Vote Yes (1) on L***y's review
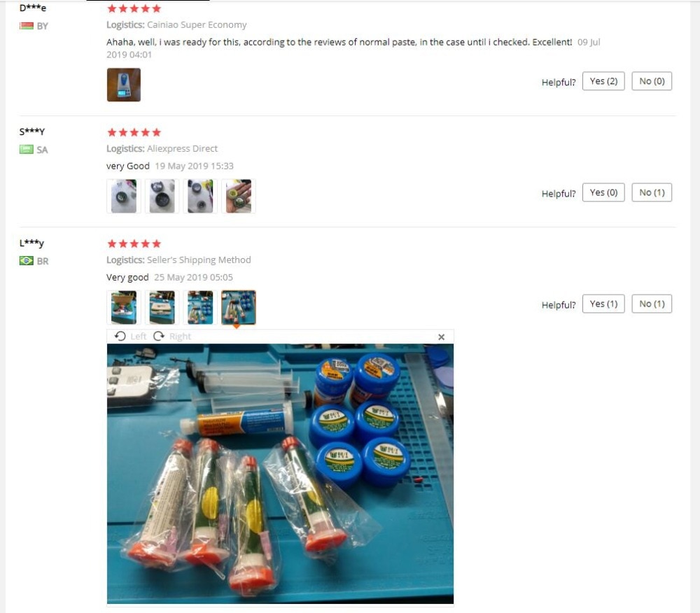 (603, 304)
